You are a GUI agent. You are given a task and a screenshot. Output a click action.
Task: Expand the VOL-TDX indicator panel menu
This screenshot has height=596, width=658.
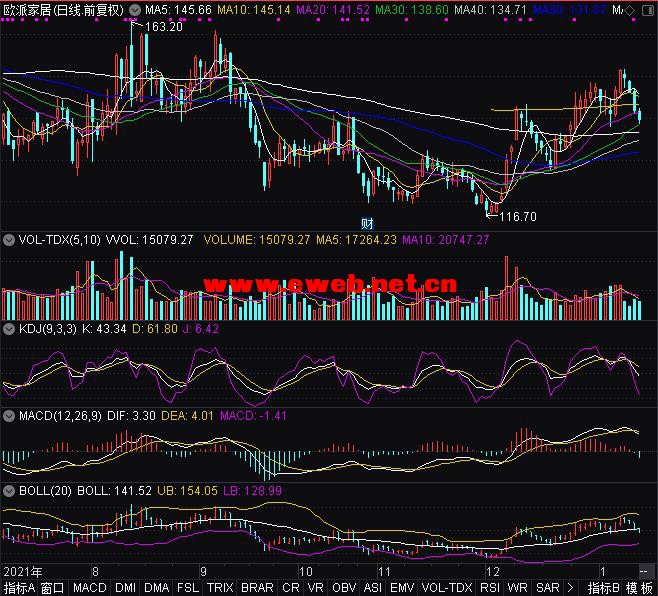pyautogui.click(x=9, y=239)
